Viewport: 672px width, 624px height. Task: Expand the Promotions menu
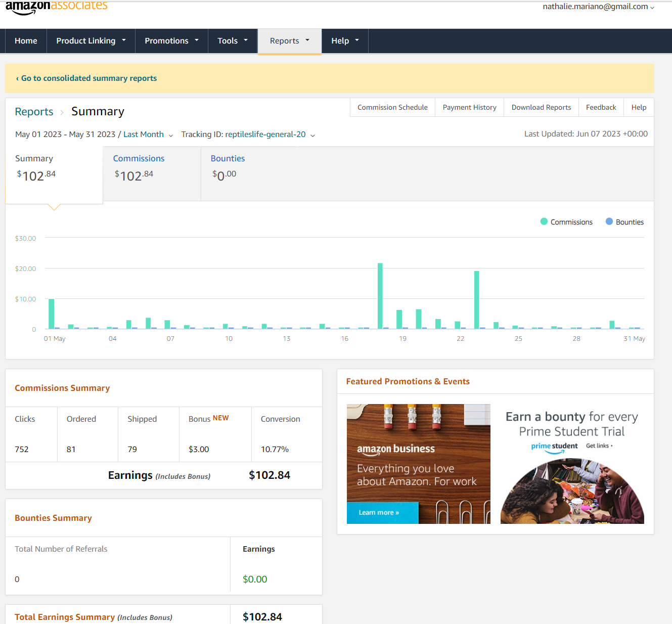click(x=171, y=41)
